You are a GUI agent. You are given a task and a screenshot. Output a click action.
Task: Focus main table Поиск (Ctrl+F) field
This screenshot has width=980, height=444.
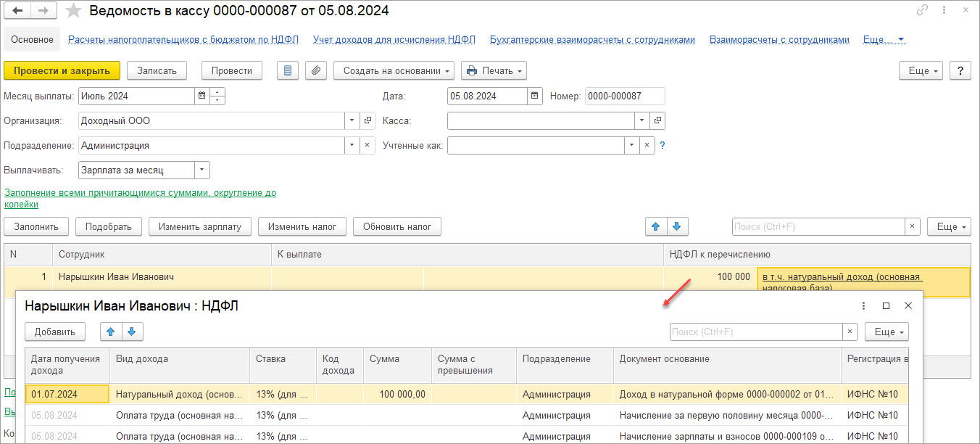click(x=819, y=226)
